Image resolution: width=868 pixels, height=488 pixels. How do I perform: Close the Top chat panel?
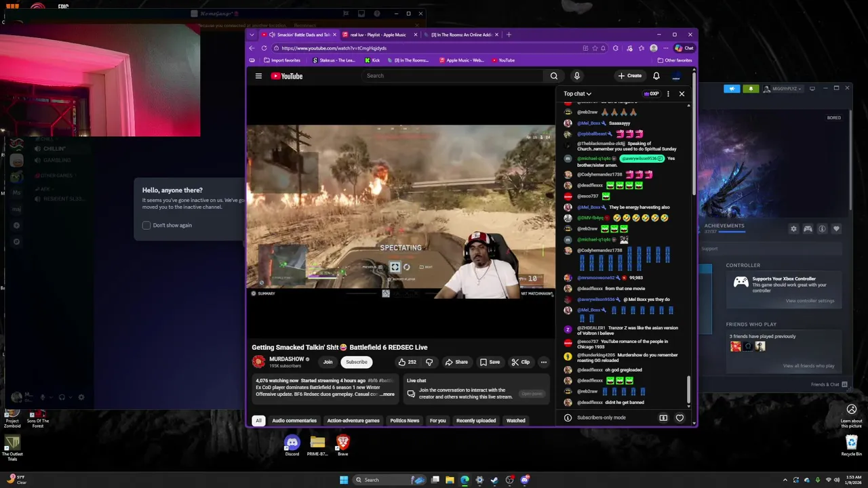(x=682, y=94)
